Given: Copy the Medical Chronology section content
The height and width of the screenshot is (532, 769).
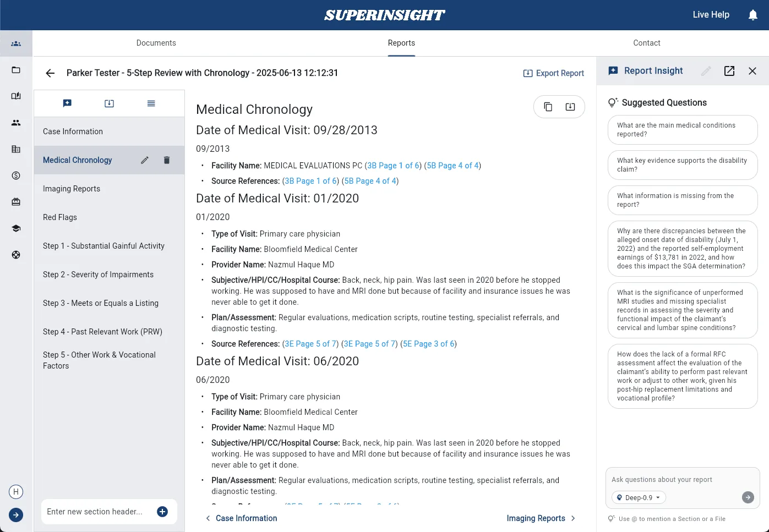Looking at the screenshot, I should [x=548, y=106].
